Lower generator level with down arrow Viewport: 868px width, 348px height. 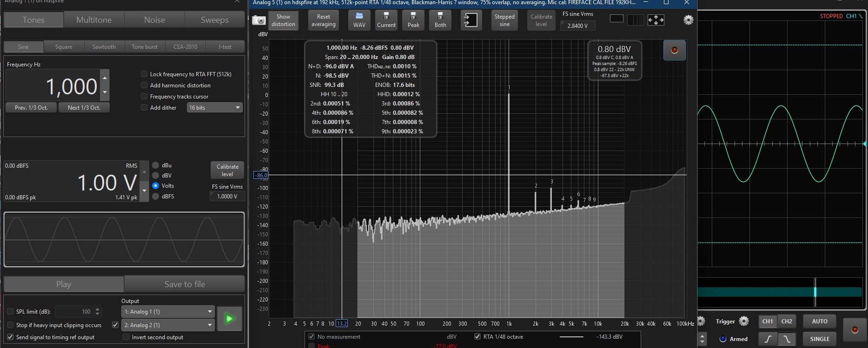coord(144,190)
